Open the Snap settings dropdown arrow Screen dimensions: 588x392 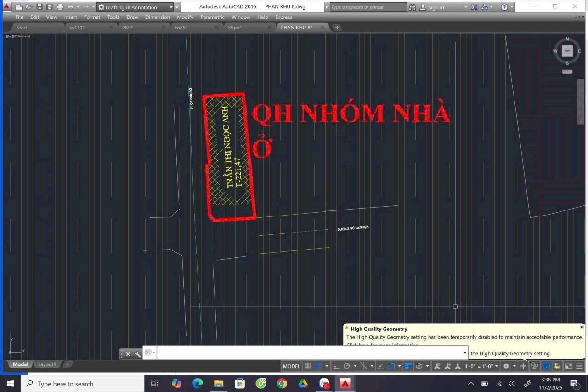click(326, 366)
